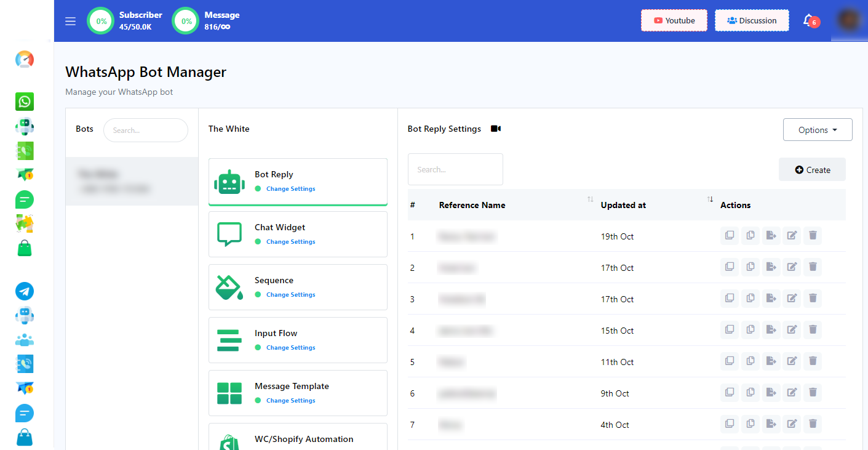
Task: Click the green WhatsApp icon in sidebar
Action: tap(25, 102)
